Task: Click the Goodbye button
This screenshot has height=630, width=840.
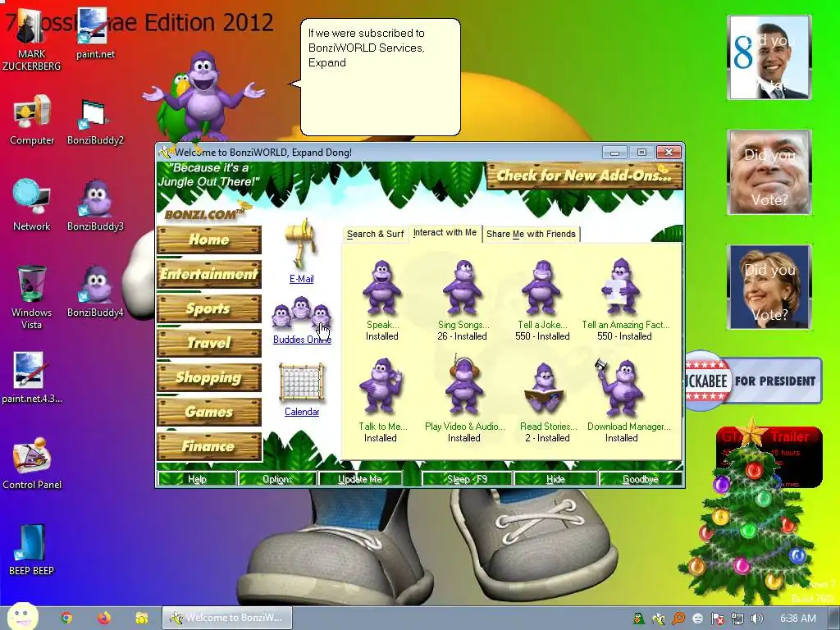Action: [x=641, y=479]
